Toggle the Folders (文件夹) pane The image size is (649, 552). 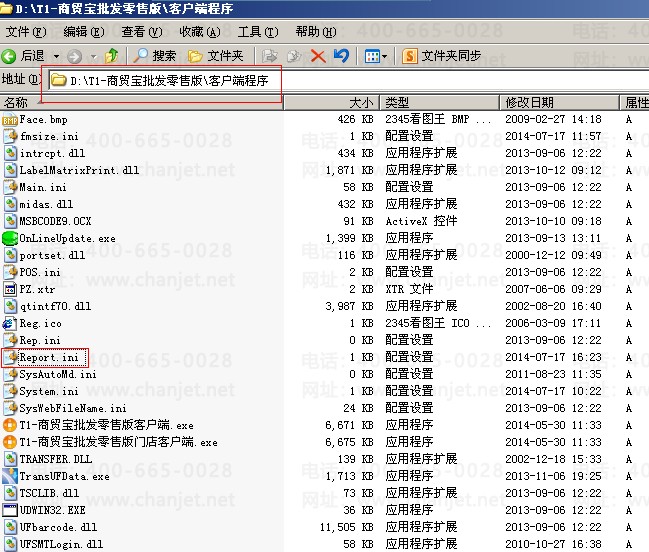(x=216, y=56)
